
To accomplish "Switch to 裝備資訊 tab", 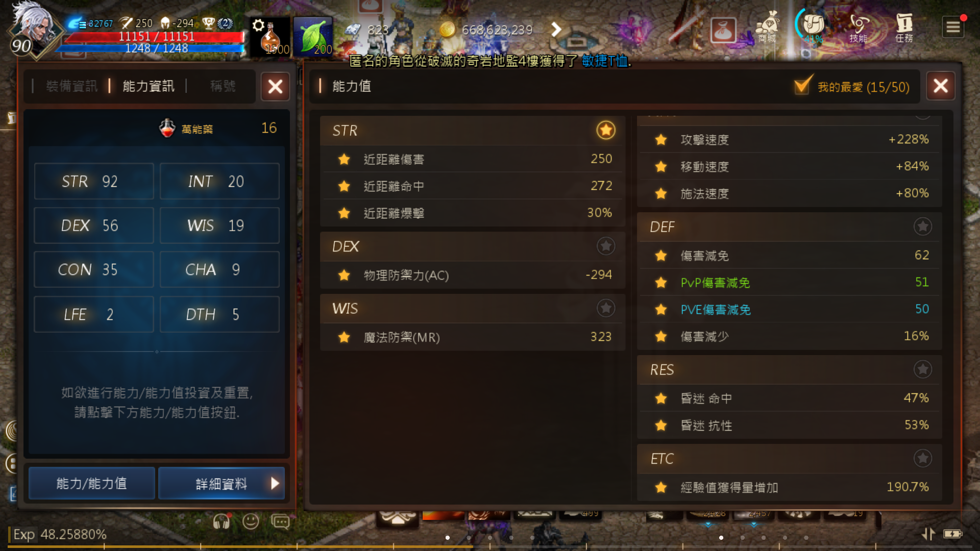I will 71,86.
